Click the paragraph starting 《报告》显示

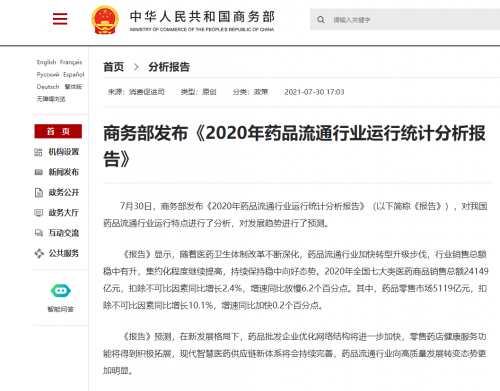(296, 280)
